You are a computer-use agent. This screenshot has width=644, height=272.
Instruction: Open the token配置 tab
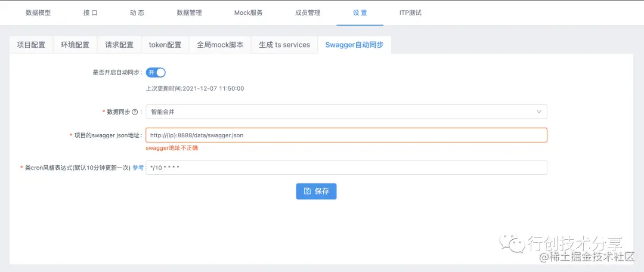point(165,45)
